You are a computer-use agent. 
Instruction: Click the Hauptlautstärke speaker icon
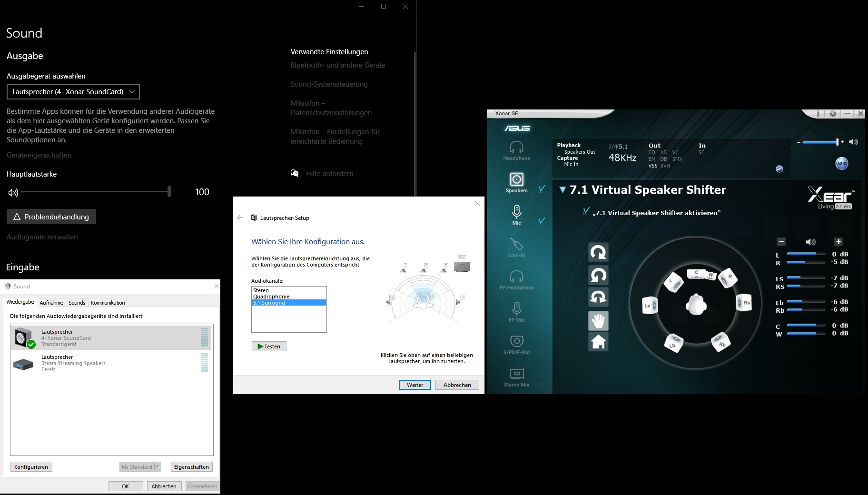[13, 192]
